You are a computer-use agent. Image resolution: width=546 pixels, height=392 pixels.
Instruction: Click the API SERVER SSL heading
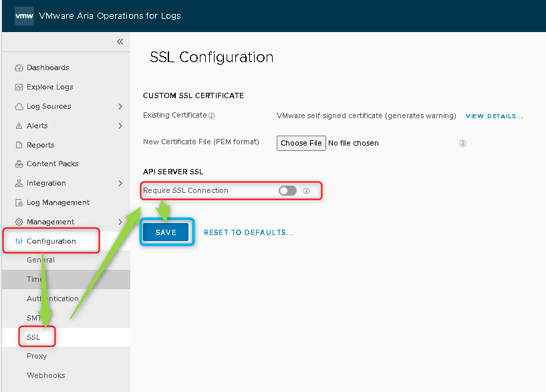pos(173,172)
